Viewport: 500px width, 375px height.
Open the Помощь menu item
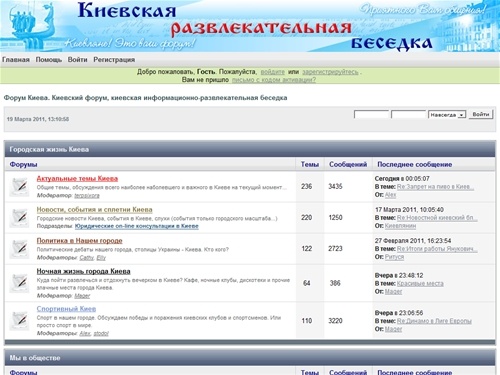coord(49,60)
